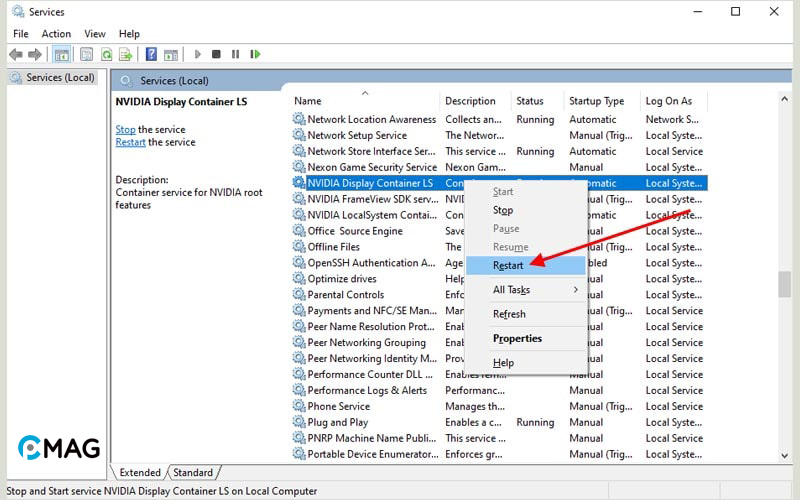The height and width of the screenshot is (500, 800).
Task: Click the Export List toolbar icon
Action: tap(126, 54)
